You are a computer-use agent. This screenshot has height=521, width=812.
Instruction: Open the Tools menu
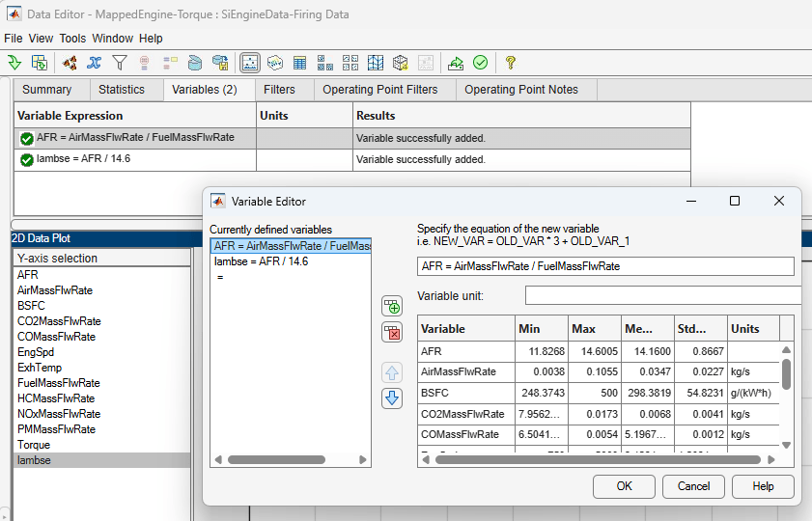(x=72, y=39)
